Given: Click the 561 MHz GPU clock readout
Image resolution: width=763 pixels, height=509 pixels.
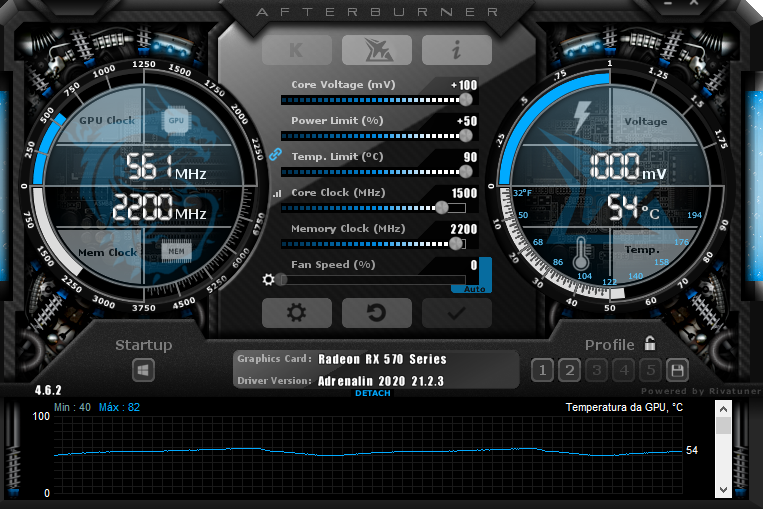Looking at the screenshot, I should (x=166, y=167).
